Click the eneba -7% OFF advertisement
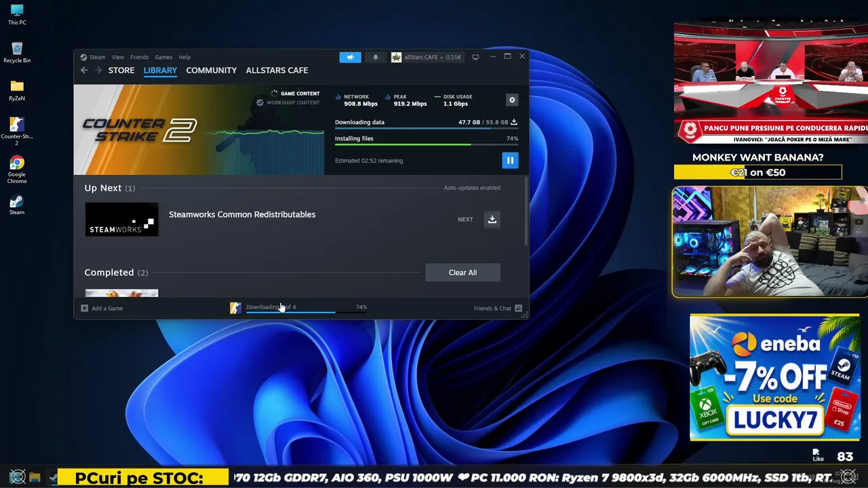 (774, 378)
